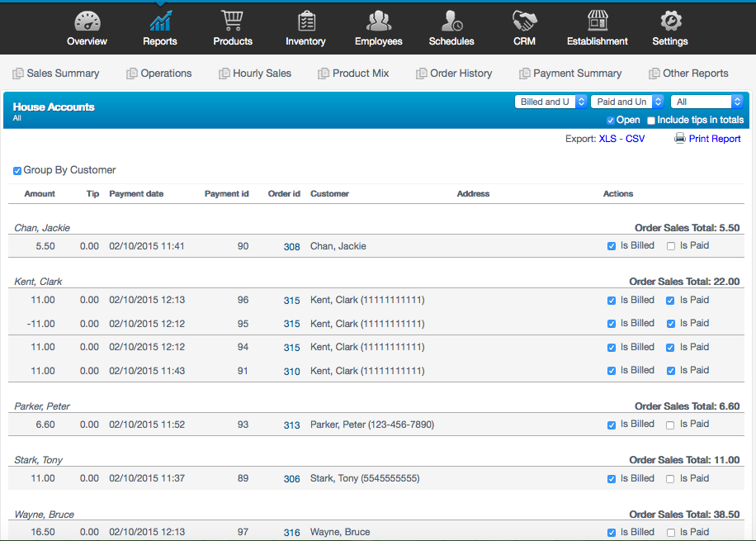Sort by the Payment date column header
Image resolution: width=756 pixels, height=541 pixels.
point(136,194)
